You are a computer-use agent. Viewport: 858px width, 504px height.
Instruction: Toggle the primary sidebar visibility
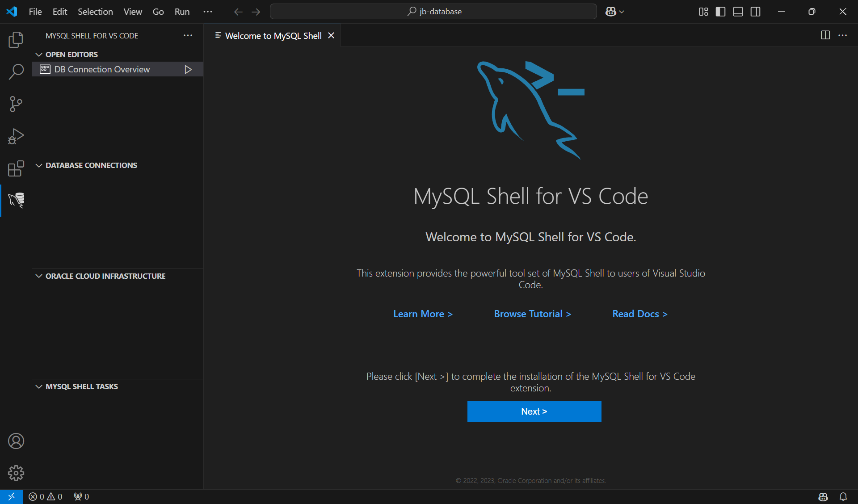(x=721, y=12)
